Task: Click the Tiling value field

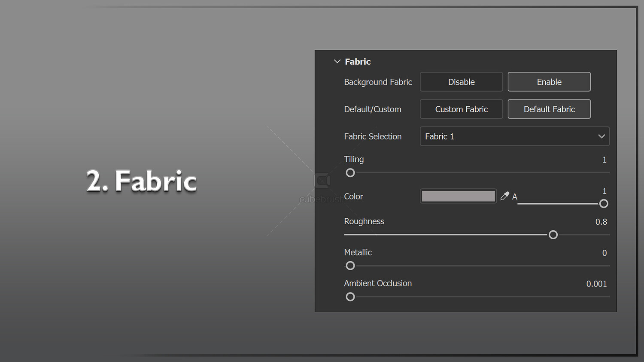Action: tap(604, 160)
